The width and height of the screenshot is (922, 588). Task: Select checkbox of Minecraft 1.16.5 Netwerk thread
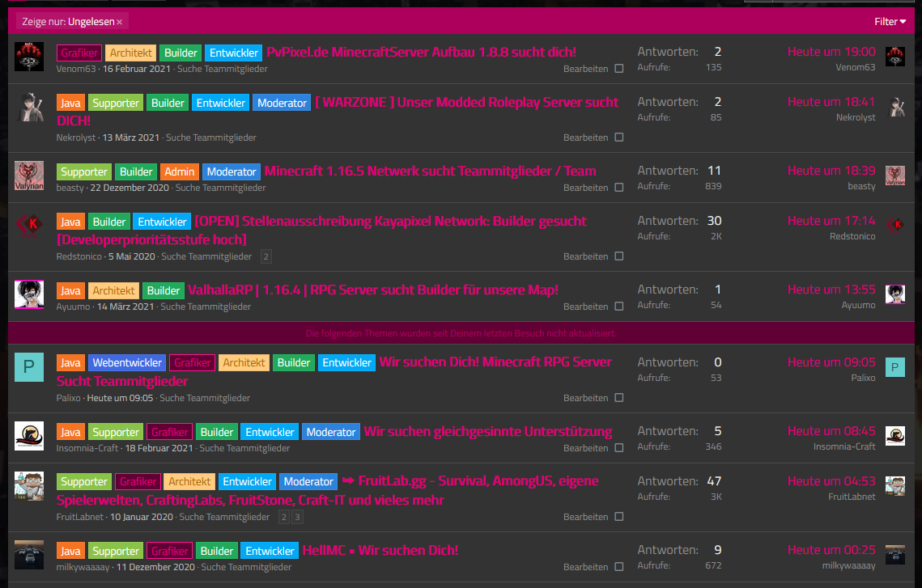[x=619, y=188]
